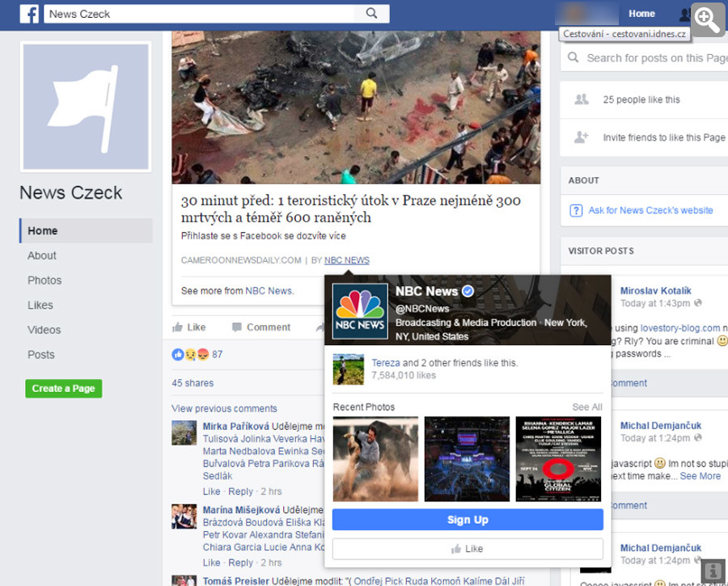Click the VISITOR POSTS heading
Viewport: 728px width, 586px height.
tap(601, 251)
